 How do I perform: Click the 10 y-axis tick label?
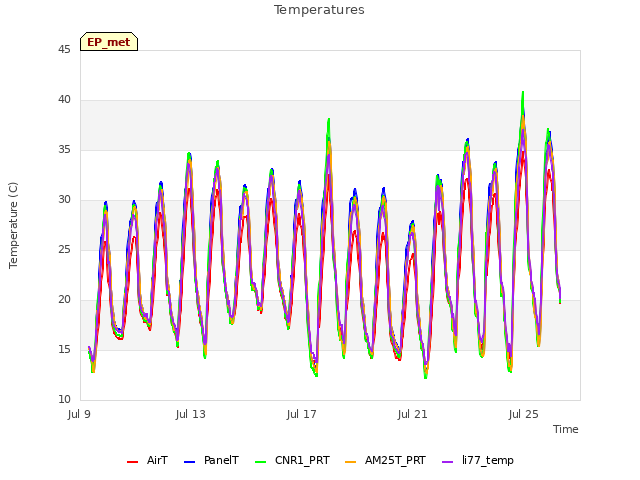coord(64,400)
